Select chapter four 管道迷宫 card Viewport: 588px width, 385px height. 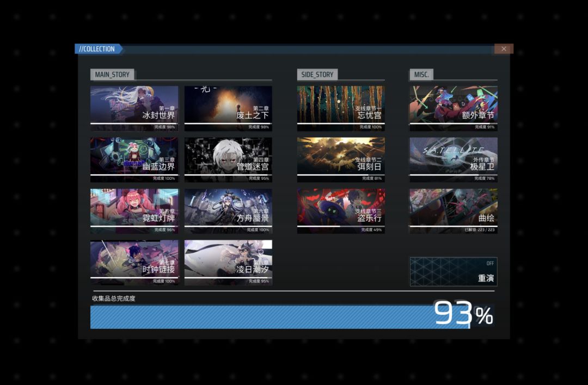click(228, 160)
